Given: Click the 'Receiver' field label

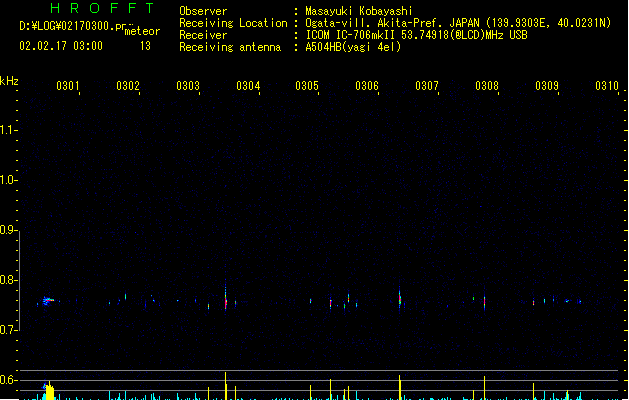Looking at the screenshot, I should tap(203, 35).
